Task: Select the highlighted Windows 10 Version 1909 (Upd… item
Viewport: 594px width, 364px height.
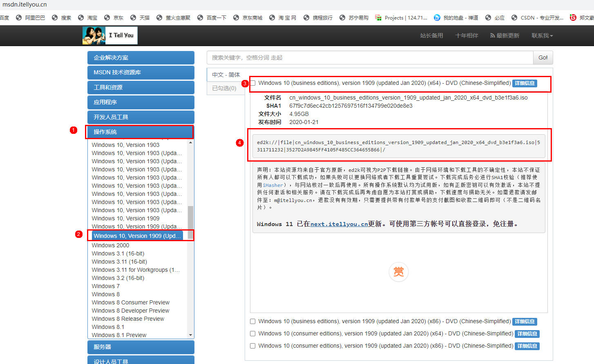Action: coord(137,236)
